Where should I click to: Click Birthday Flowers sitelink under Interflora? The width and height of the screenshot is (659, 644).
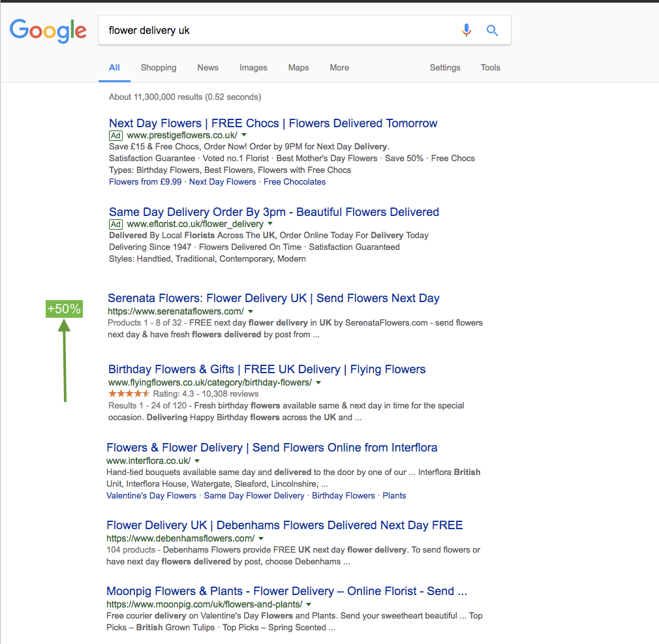pos(343,496)
